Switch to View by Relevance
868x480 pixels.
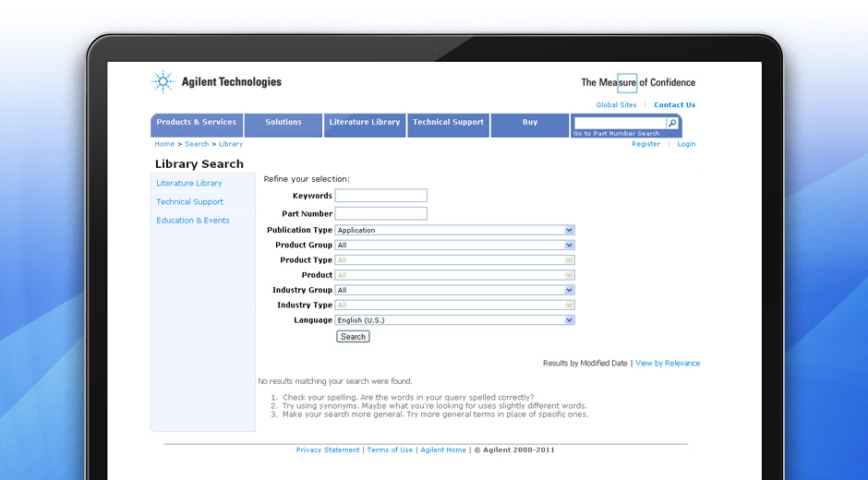coord(668,363)
